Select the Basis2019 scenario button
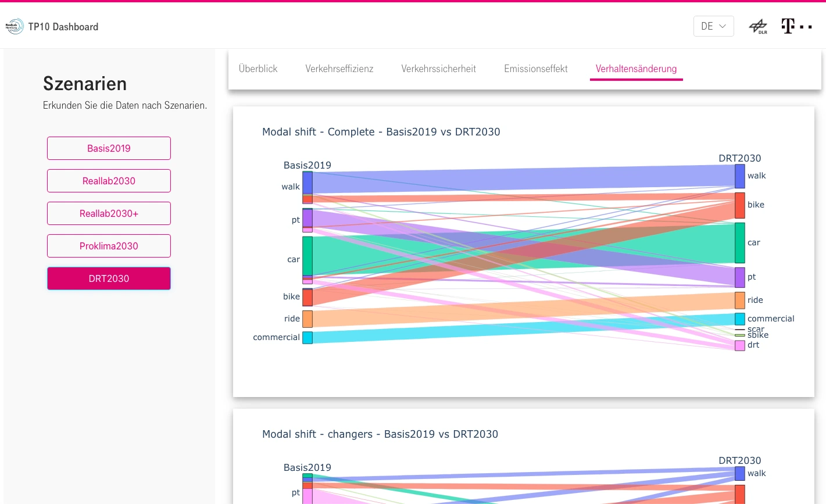This screenshot has width=826, height=504. pos(109,148)
